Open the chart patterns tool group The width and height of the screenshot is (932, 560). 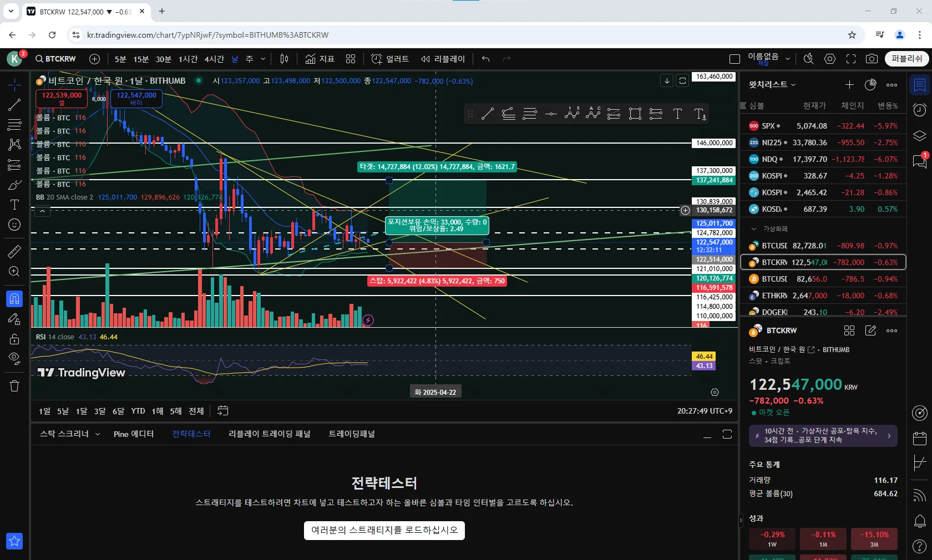pos(14,145)
